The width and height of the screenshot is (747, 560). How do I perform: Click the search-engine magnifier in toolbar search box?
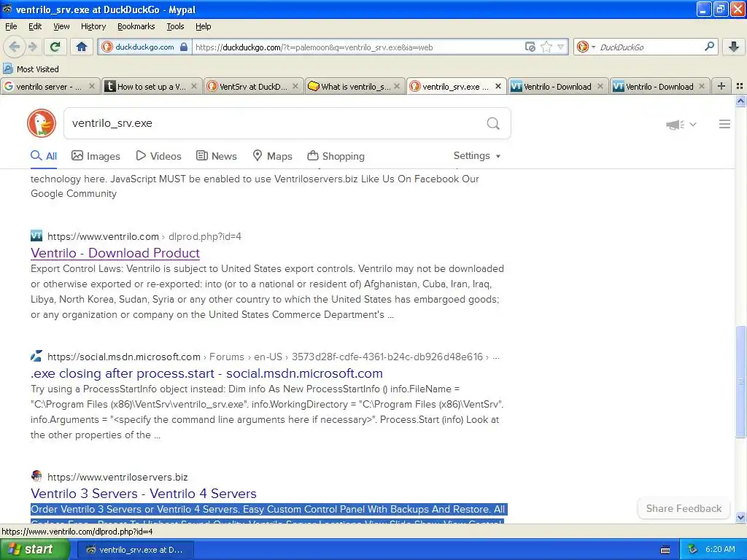[x=709, y=46]
